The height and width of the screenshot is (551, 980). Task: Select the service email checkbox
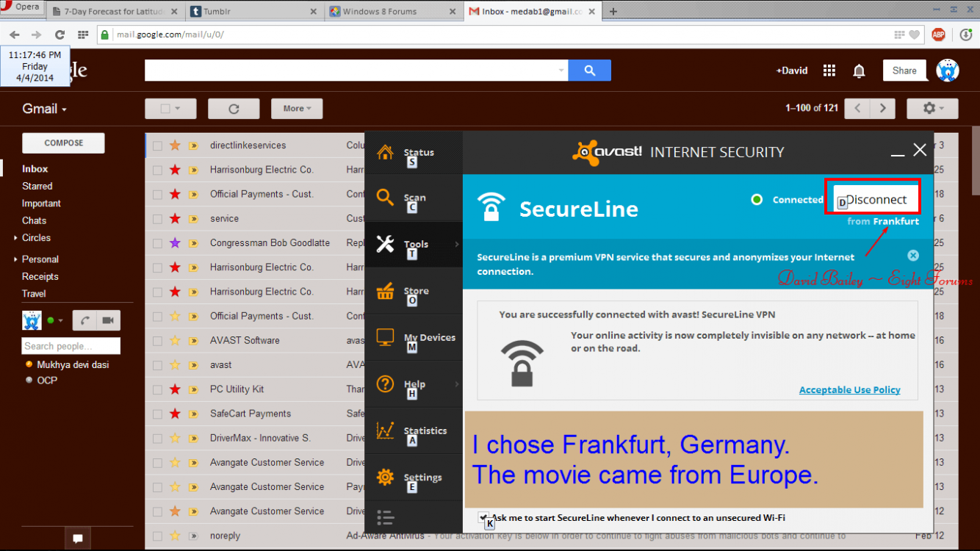point(157,218)
